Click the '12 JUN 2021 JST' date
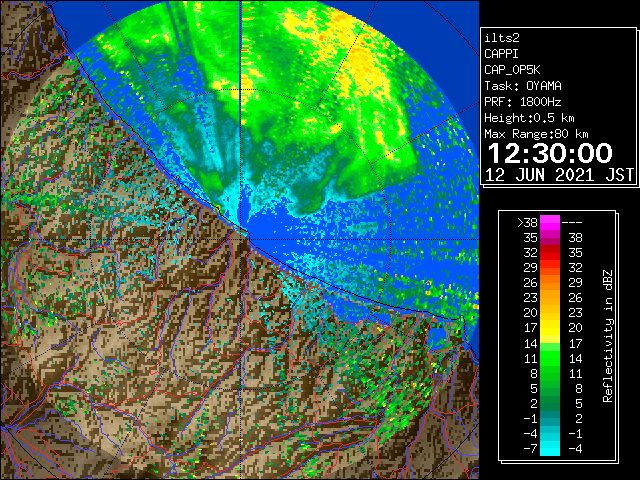 pyautogui.click(x=559, y=175)
